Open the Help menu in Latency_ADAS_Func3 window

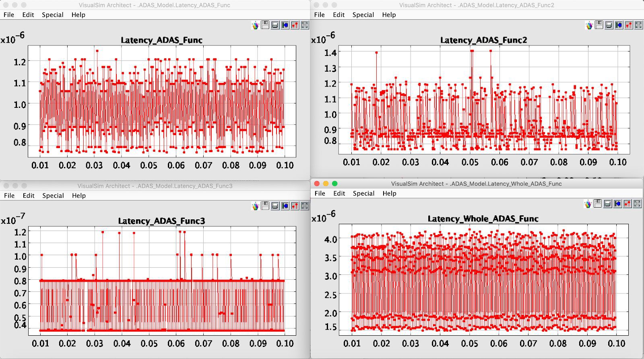(79, 195)
